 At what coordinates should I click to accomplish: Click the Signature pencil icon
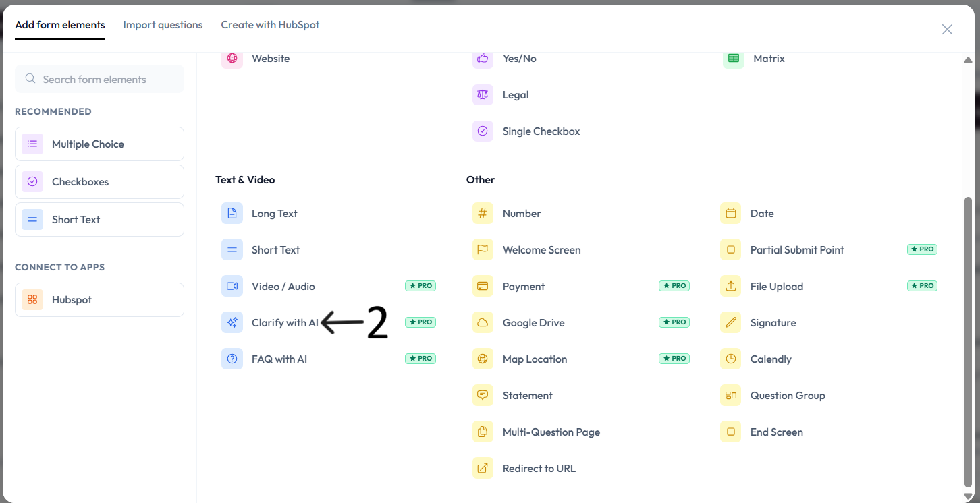click(731, 323)
